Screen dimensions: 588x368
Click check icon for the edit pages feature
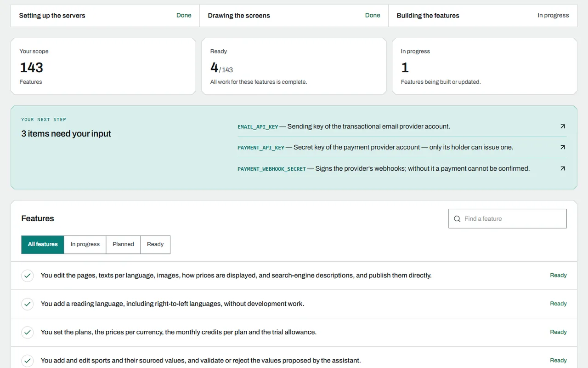click(28, 276)
